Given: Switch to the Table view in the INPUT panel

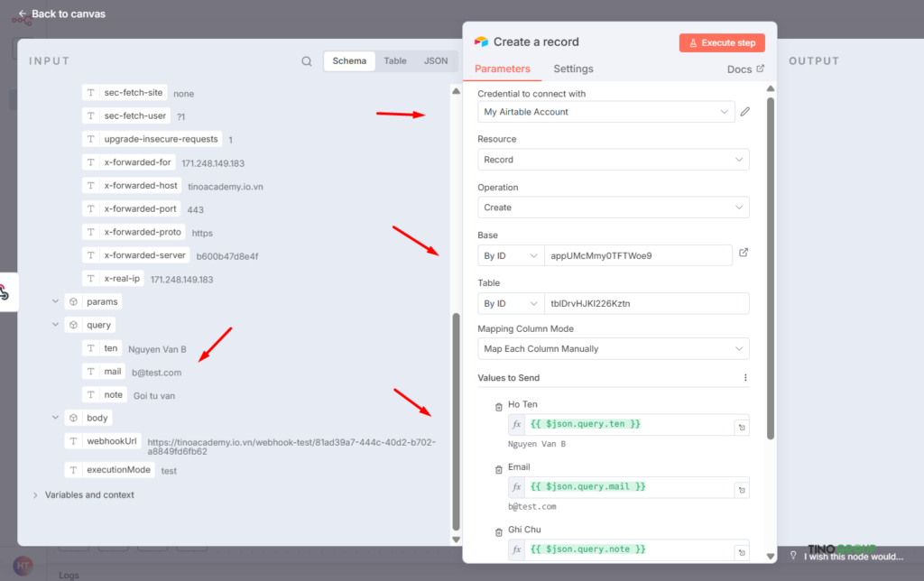Looking at the screenshot, I should click(394, 60).
